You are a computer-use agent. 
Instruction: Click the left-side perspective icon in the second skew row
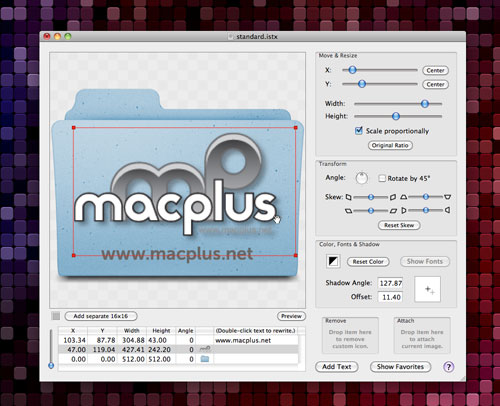click(404, 210)
